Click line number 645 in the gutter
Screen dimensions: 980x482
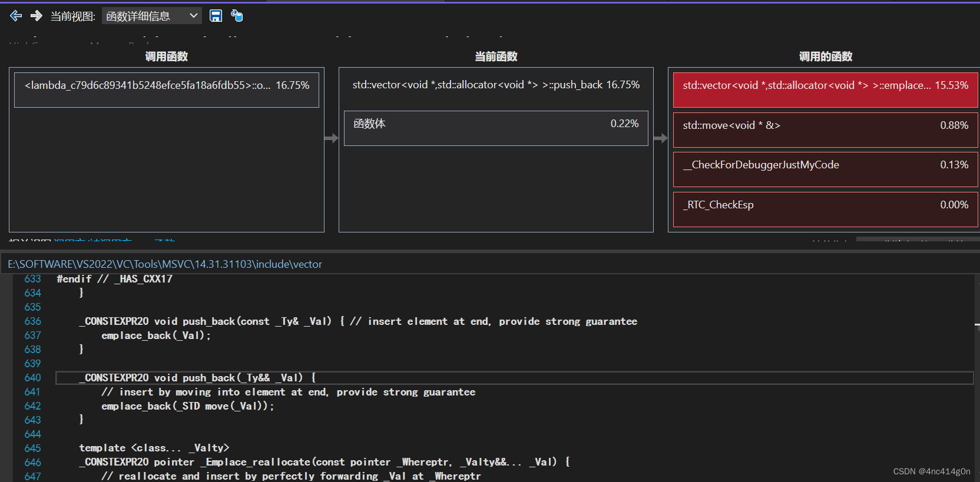click(x=33, y=448)
